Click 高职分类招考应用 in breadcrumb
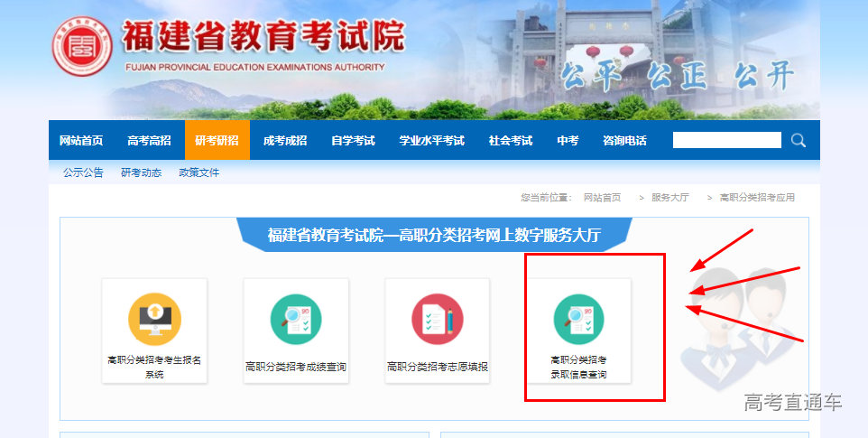The image size is (868, 438). tap(757, 198)
